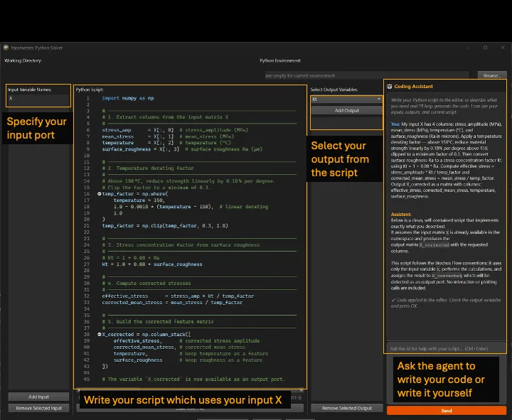Click the Browse... button
The width and height of the screenshot is (512, 420).
click(492, 75)
